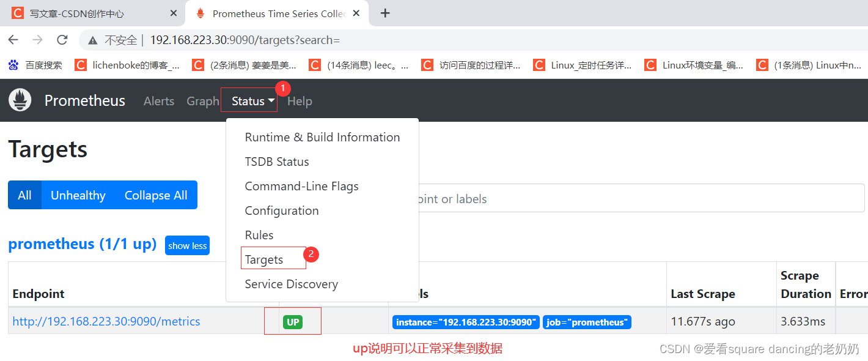Click the browser back arrow
Screen dimensions: 868x361
[x=13, y=40]
